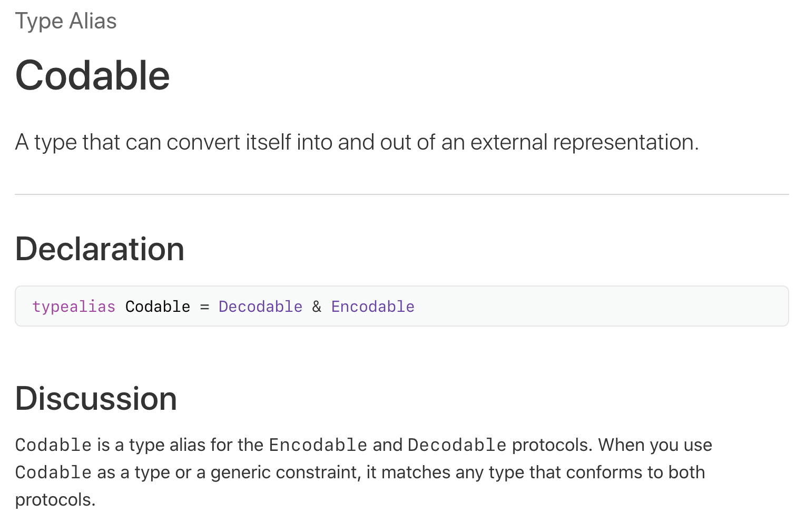Click the large Codable page title

pyautogui.click(x=93, y=75)
